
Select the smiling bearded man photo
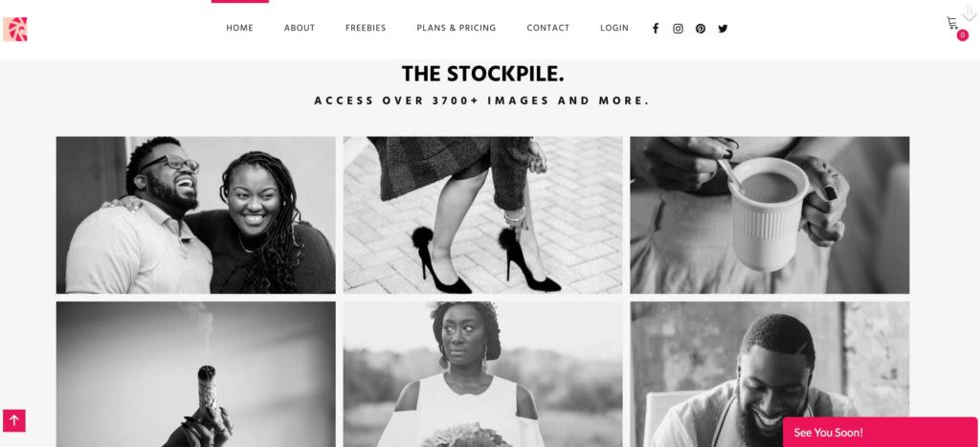[769, 374]
